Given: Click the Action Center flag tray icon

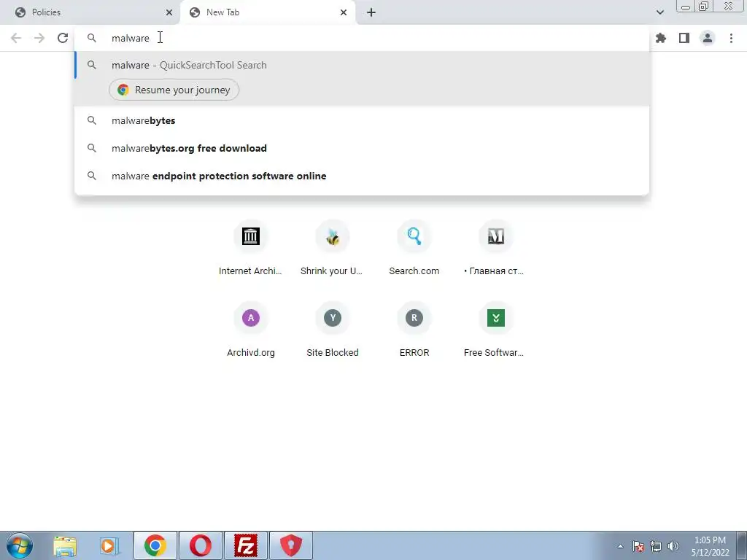Looking at the screenshot, I should coord(638,546).
